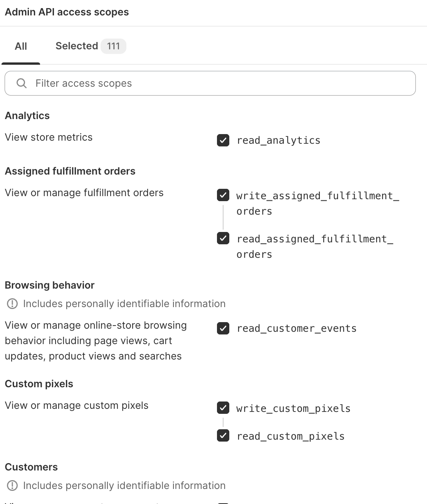Click the write_custom_pixels label
This screenshot has width=427, height=504.
293,408
